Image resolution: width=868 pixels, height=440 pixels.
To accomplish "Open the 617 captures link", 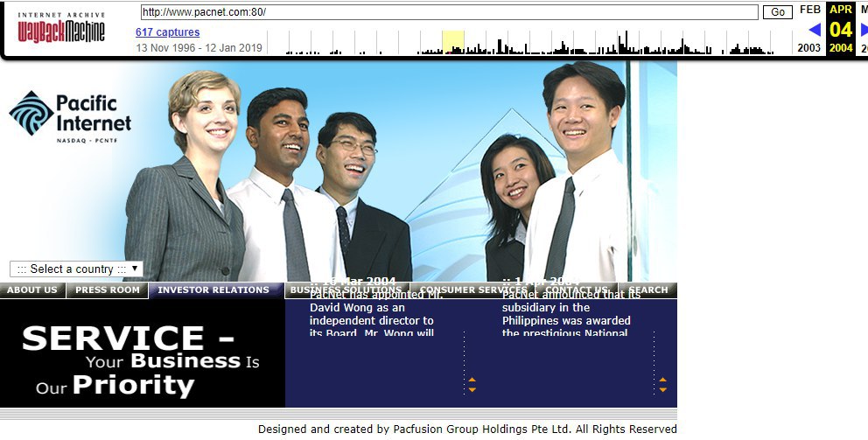I will click(x=167, y=32).
